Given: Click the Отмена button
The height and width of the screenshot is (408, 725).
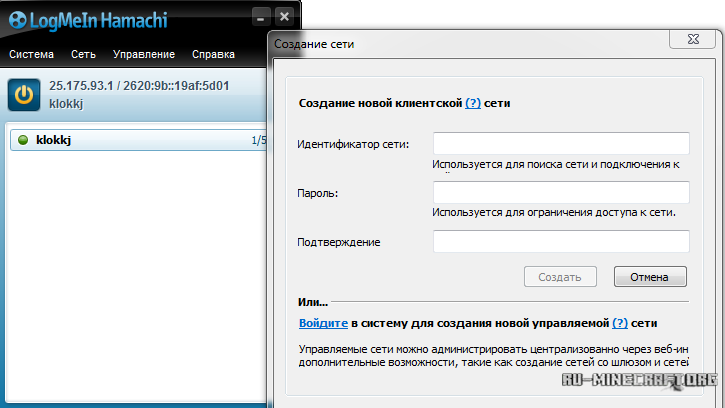Looking at the screenshot, I should click(650, 277).
